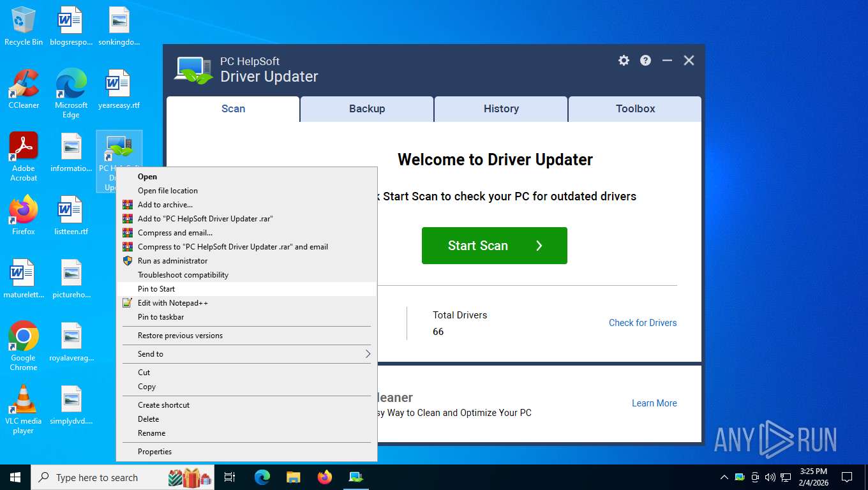Select the Microsoft Edge desktop shortcut

pos(71,93)
